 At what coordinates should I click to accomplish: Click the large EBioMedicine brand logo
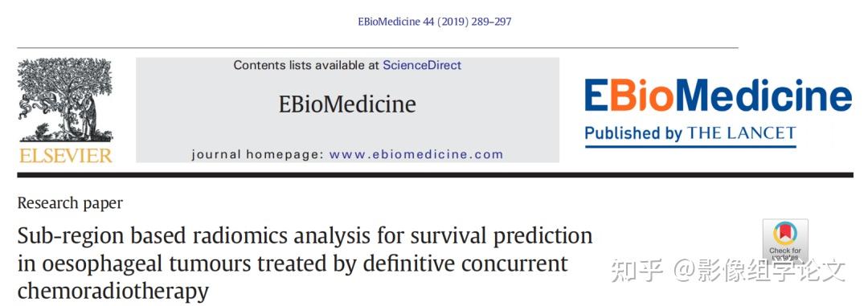point(718,96)
